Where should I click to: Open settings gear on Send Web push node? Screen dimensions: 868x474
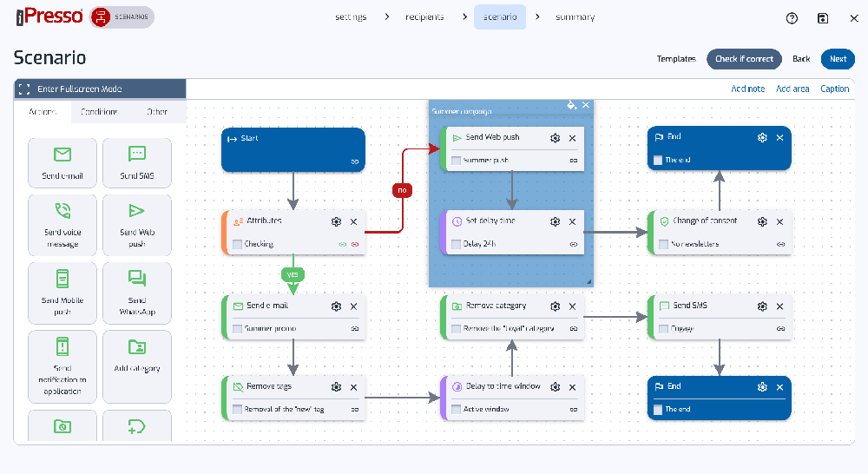point(556,138)
